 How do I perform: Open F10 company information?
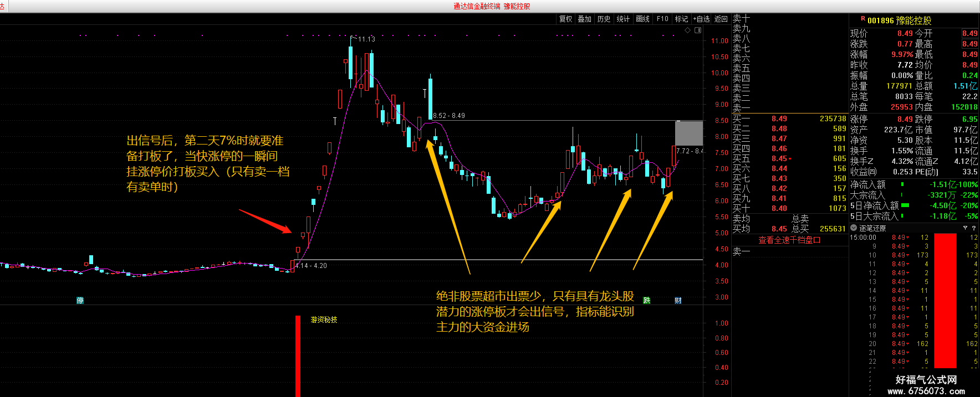coord(662,19)
